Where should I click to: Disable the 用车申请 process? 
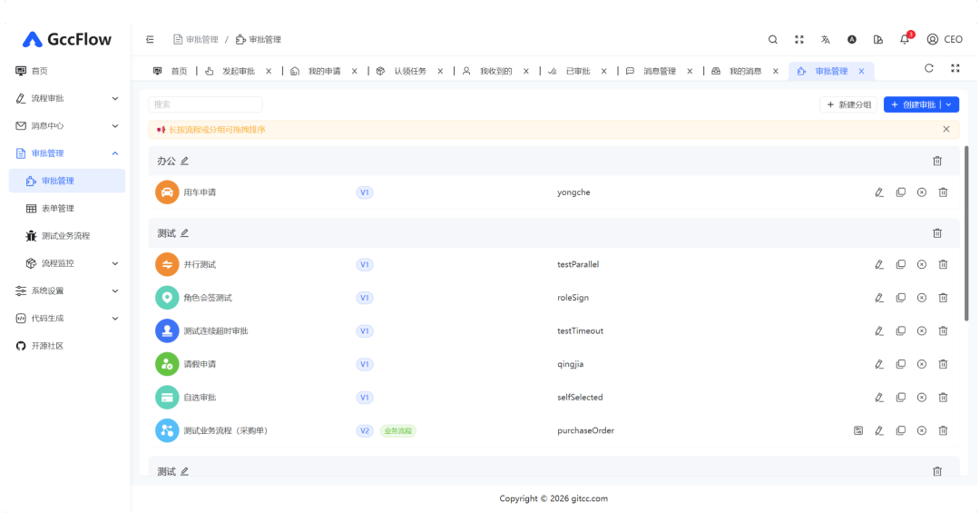(922, 192)
